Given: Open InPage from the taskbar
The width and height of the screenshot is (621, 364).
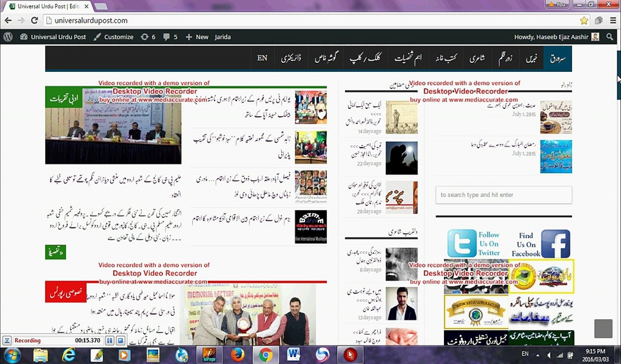Looking at the screenshot, I should pyautogui.click(x=209, y=355).
